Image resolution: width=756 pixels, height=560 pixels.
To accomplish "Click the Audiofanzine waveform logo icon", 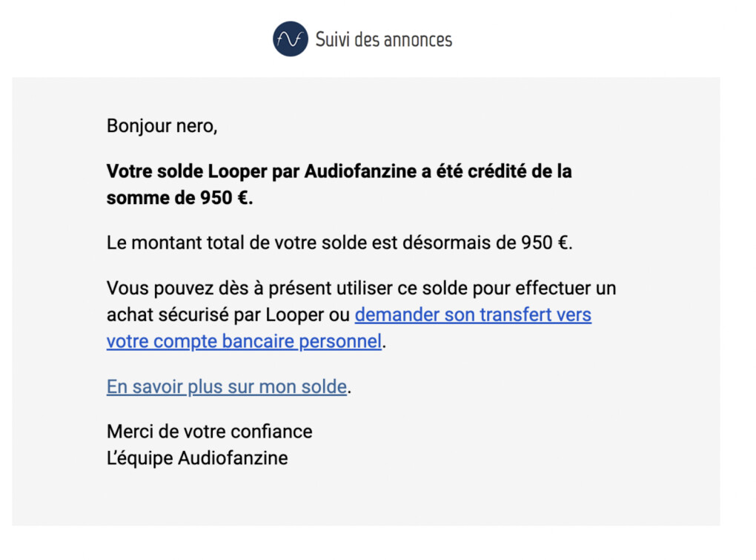I will tap(290, 39).
